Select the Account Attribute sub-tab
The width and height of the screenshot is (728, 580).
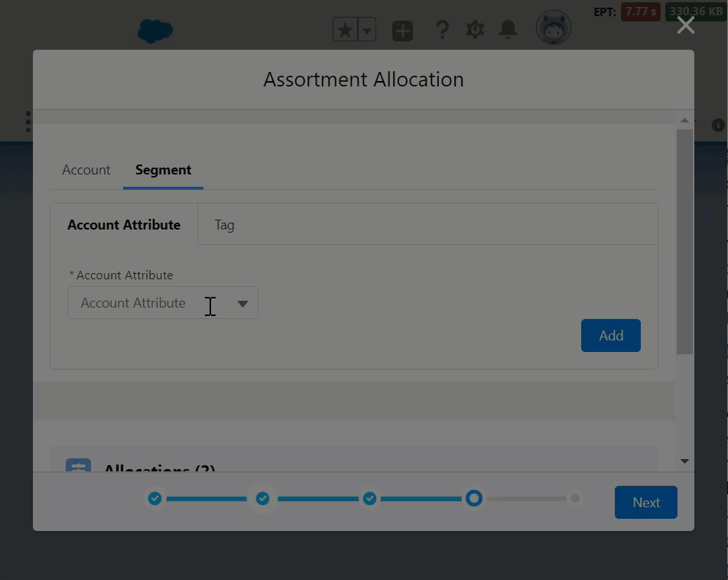click(x=124, y=225)
